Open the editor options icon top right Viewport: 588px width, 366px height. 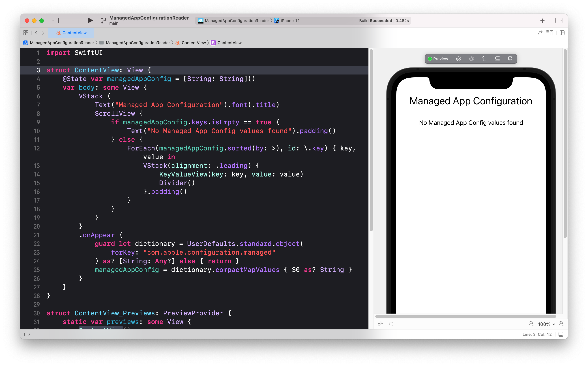tap(550, 33)
